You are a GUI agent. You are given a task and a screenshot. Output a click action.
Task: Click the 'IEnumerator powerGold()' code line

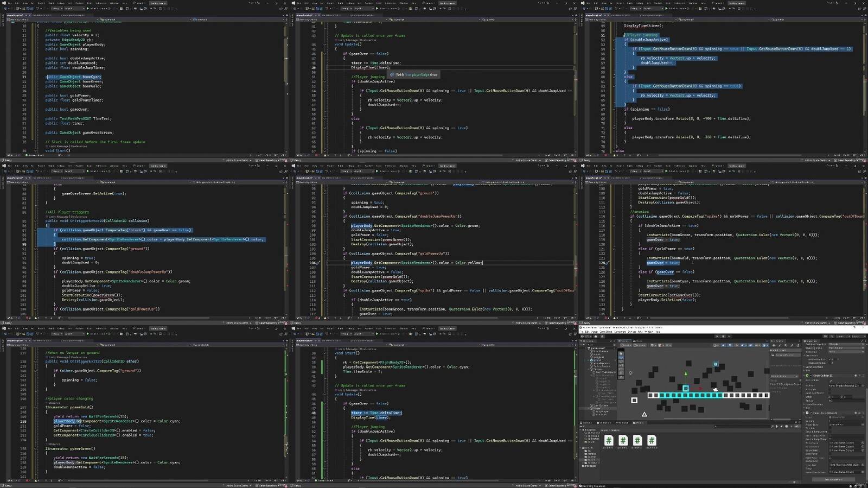[69, 407]
